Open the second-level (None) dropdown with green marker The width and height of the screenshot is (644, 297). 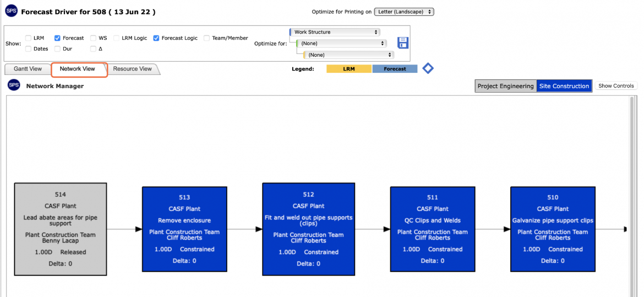coord(342,43)
